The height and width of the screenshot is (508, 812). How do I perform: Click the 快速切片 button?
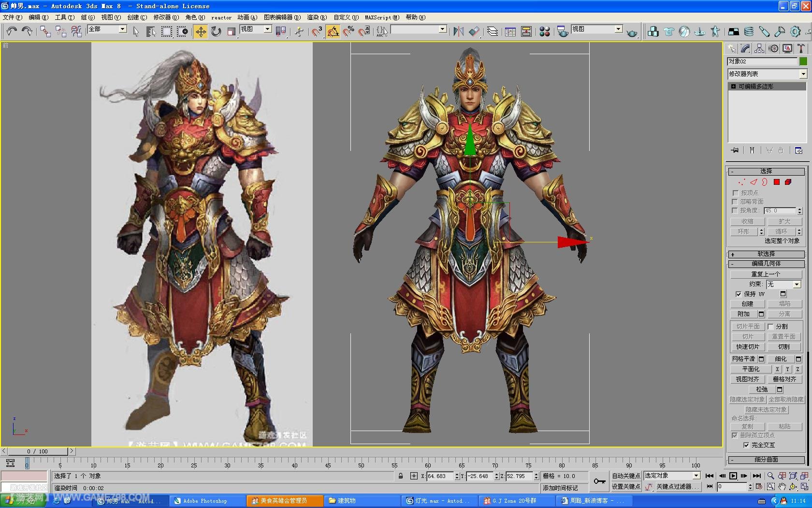pyautogui.click(x=748, y=346)
